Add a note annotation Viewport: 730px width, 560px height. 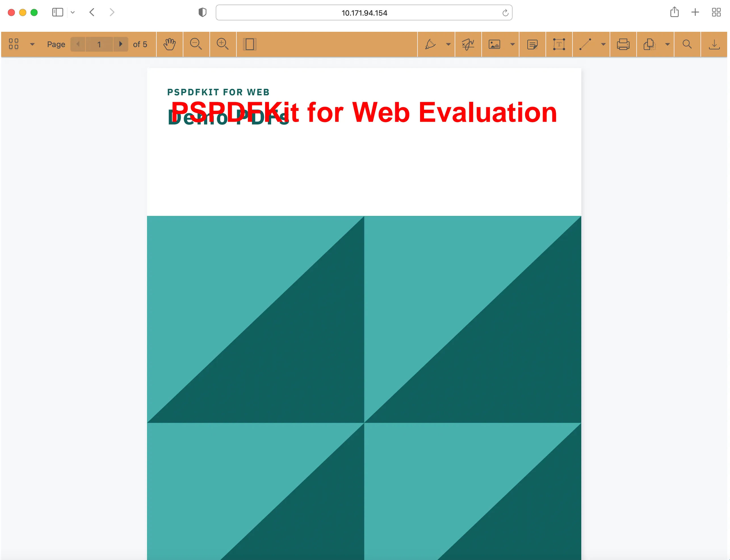pos(532,44)
